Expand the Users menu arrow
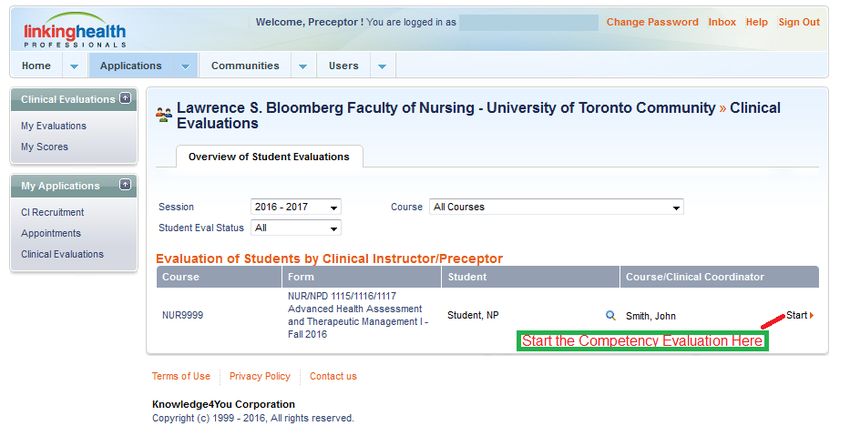Image resolution: width=850 pixels, height=436 pixels. (x=382, y=66)
